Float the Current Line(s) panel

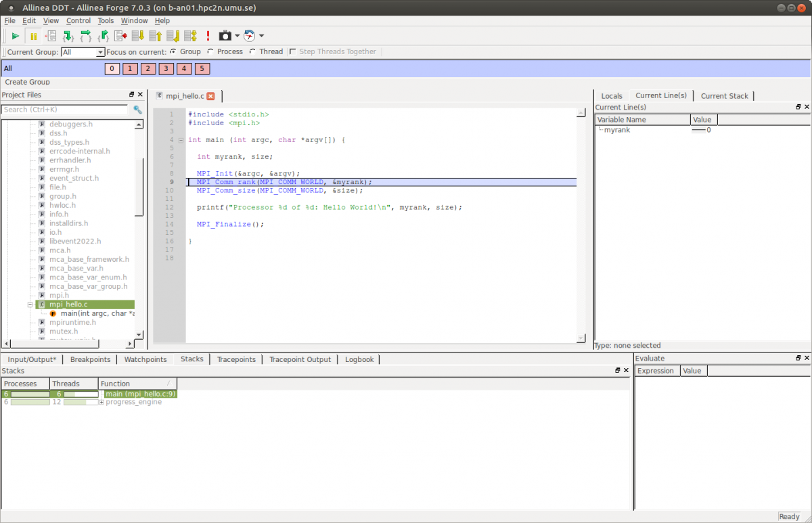798,107
